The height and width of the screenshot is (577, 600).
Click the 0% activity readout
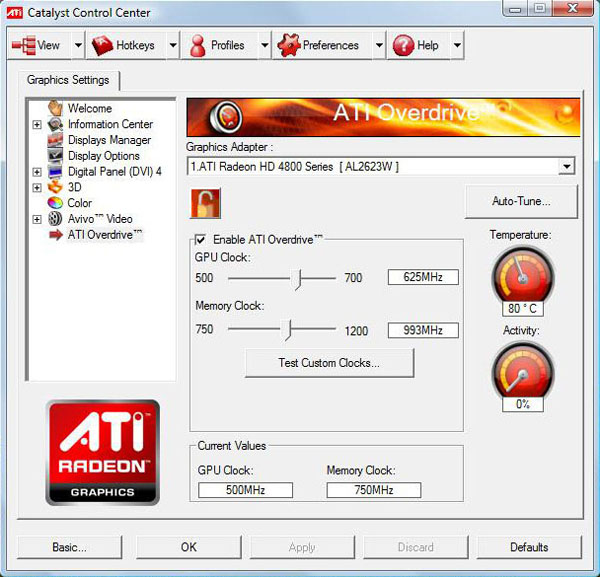point(523,404)
